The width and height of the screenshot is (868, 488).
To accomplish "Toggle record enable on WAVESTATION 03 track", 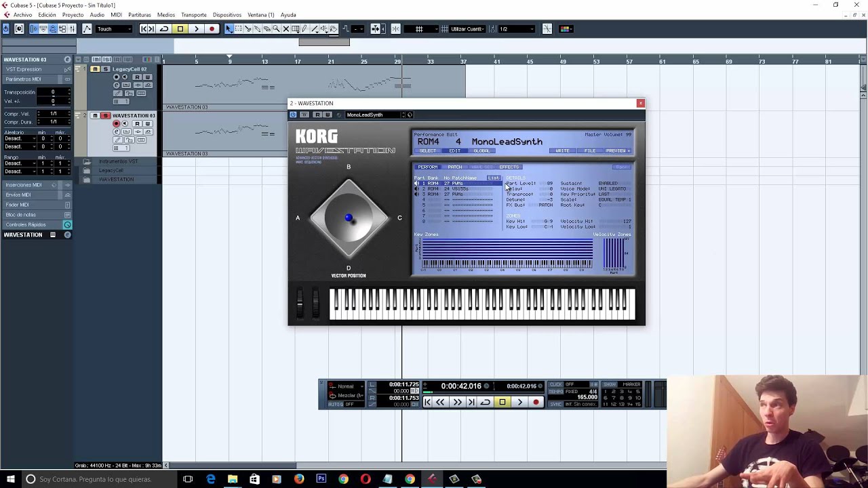I will 116,123.
